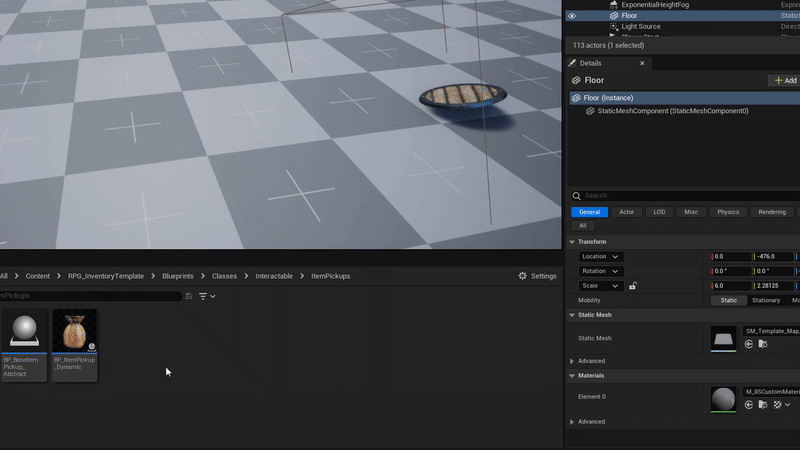
Task: Click the lock scale ratio icon
Action: click(x=633, y=286)
